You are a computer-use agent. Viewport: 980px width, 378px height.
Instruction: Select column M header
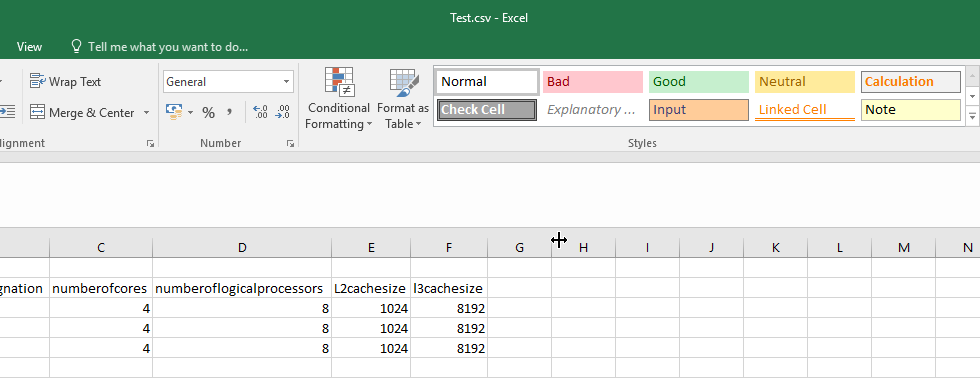[x=904, y=247]
